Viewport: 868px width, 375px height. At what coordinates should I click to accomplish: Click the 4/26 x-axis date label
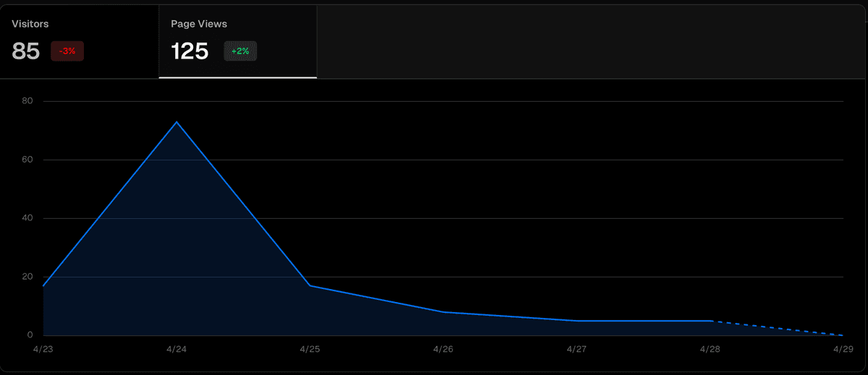tap(443, 349)
